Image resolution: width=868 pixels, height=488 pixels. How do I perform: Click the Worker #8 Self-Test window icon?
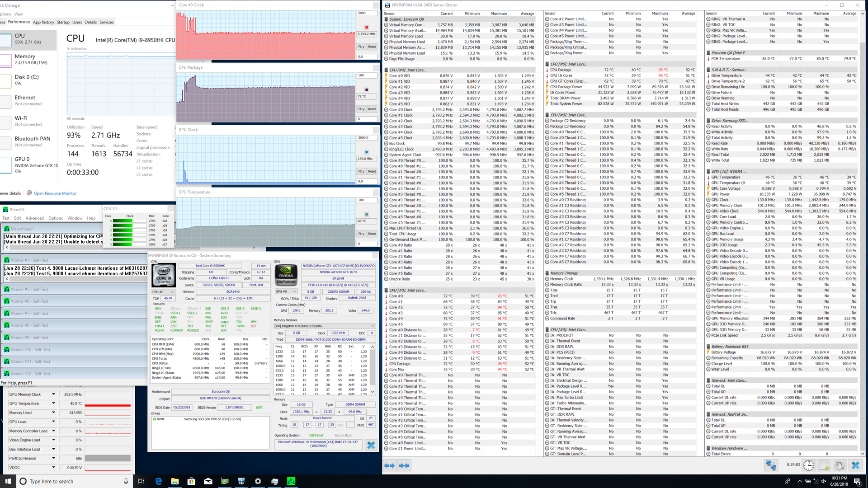(x=7, y=325)
